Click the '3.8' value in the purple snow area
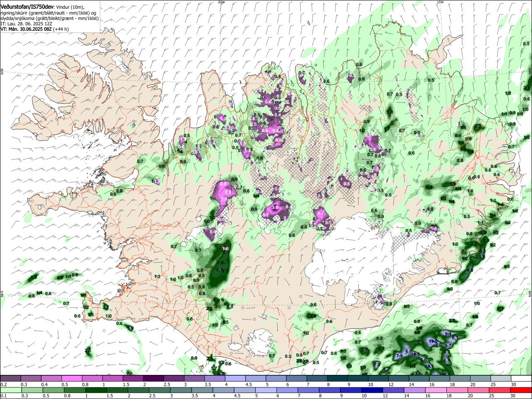Viewport: 532px width, 399px height. tap(275, 207)
